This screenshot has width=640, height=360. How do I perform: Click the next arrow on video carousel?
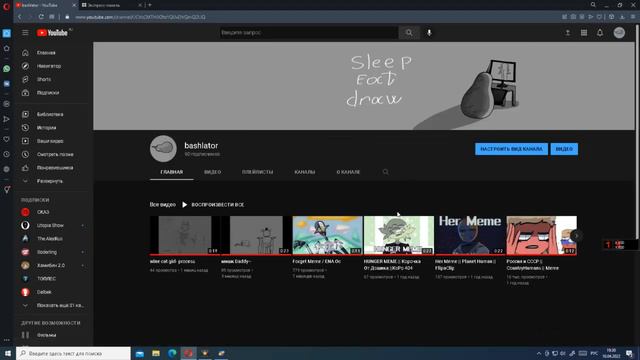coord(576,236)
